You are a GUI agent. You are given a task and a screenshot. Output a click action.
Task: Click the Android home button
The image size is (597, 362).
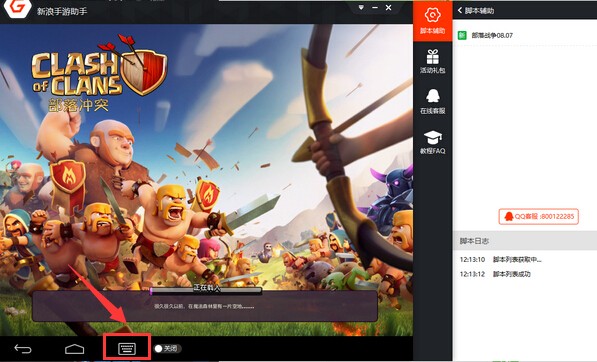(75, 348)
